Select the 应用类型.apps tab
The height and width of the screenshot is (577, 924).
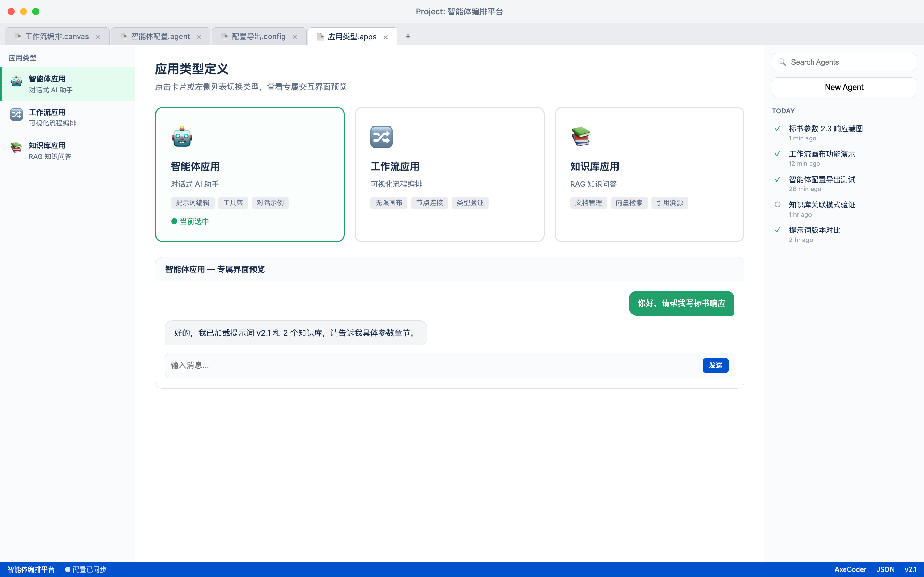[353, 37]
